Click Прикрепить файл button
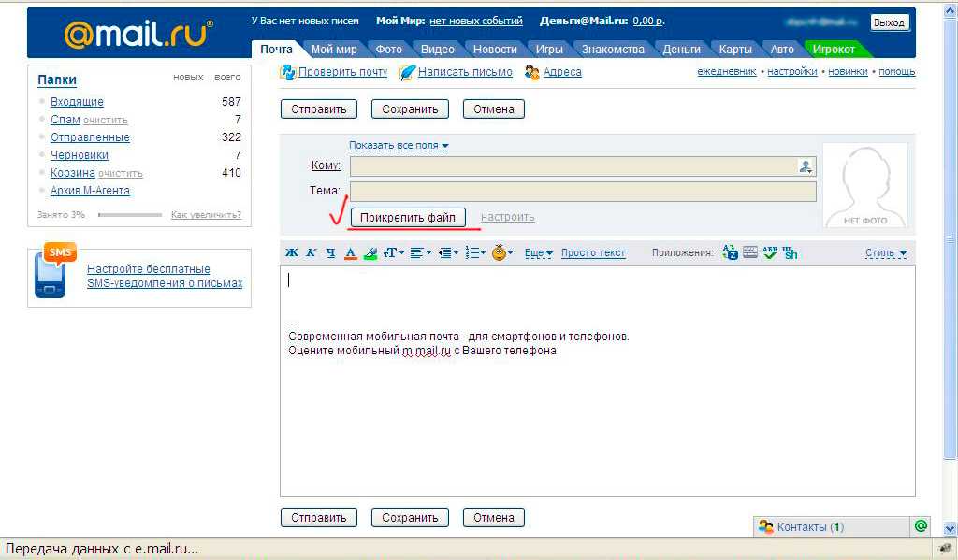The image size is (958, 560). coord(408,218)
